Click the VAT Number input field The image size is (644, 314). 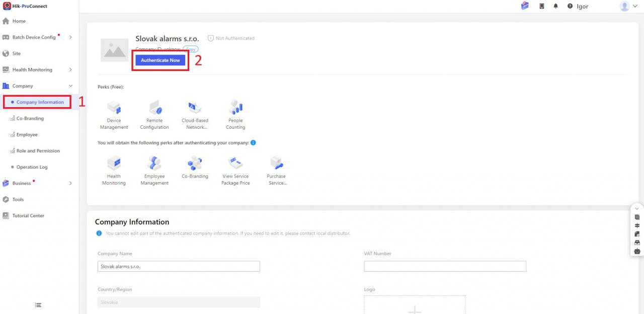(445, 266)
